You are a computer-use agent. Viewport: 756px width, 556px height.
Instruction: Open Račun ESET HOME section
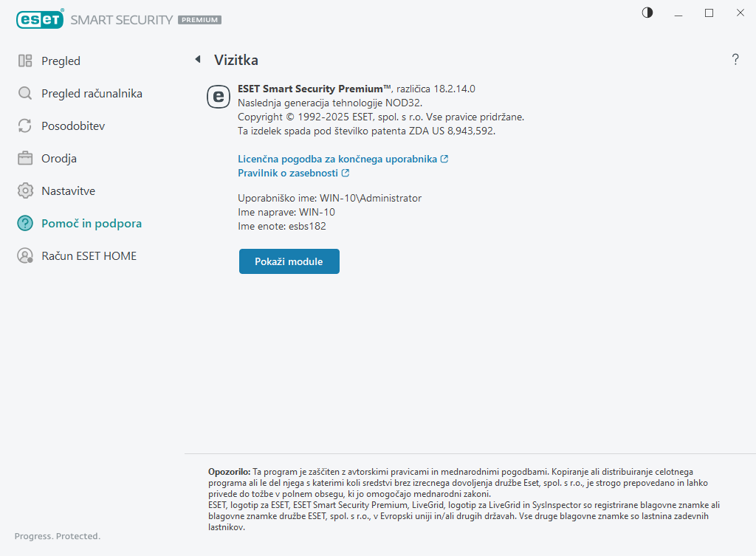click(x=89, y=256)
